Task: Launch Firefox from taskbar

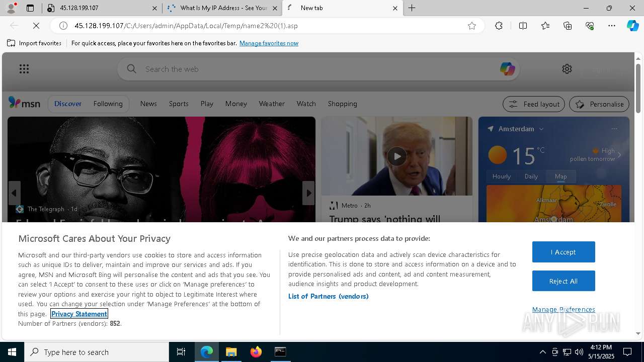Action: point(256,352)
